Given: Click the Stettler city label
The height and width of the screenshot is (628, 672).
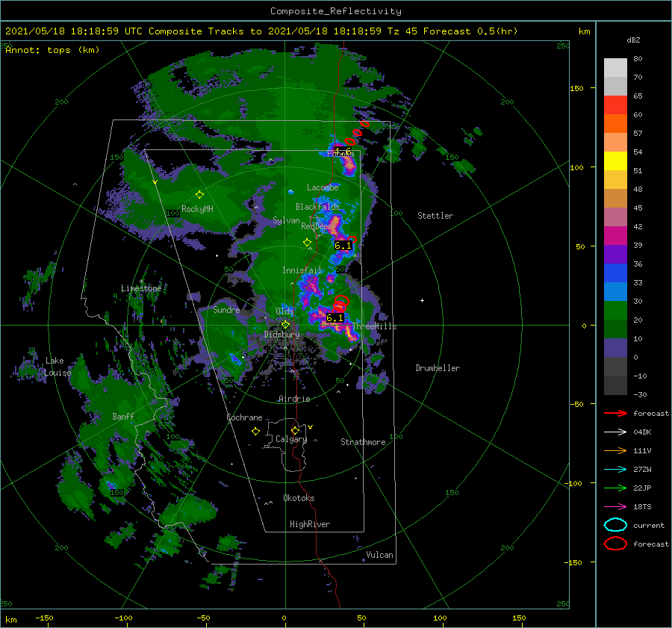Looking at the screenshot, I should click(435, 216).
